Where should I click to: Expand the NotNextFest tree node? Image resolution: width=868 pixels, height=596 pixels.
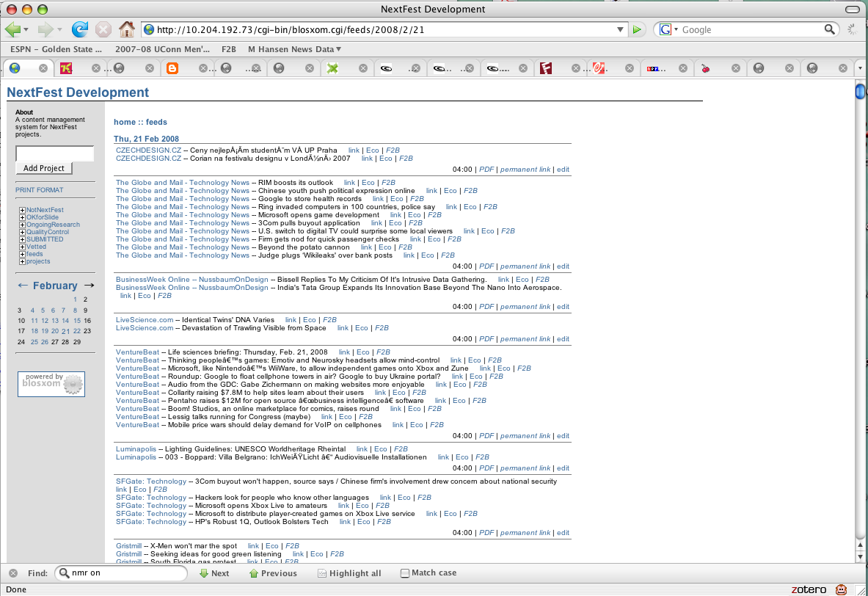(23, 211)
